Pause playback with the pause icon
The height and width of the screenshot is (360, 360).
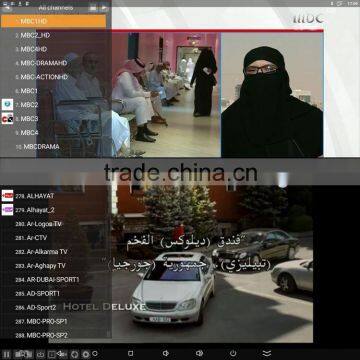click(7, 354)
